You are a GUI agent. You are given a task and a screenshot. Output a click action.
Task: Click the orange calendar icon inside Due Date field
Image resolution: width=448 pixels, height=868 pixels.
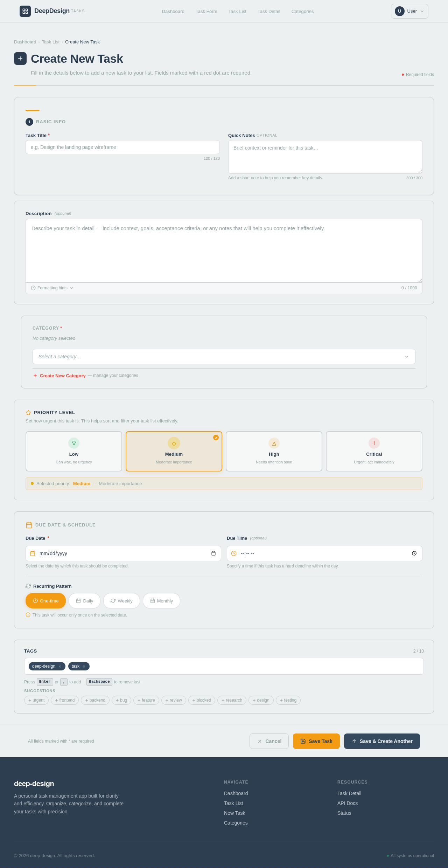pos(33,553)
